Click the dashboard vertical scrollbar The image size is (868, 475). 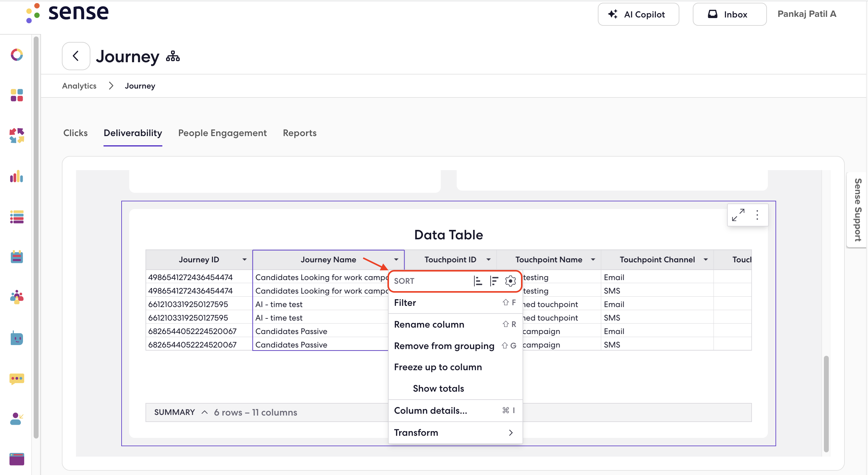tap(826, 404)
